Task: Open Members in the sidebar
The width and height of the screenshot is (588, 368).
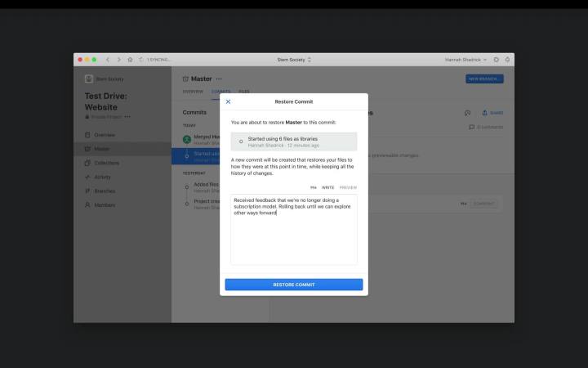Action: 105,205
